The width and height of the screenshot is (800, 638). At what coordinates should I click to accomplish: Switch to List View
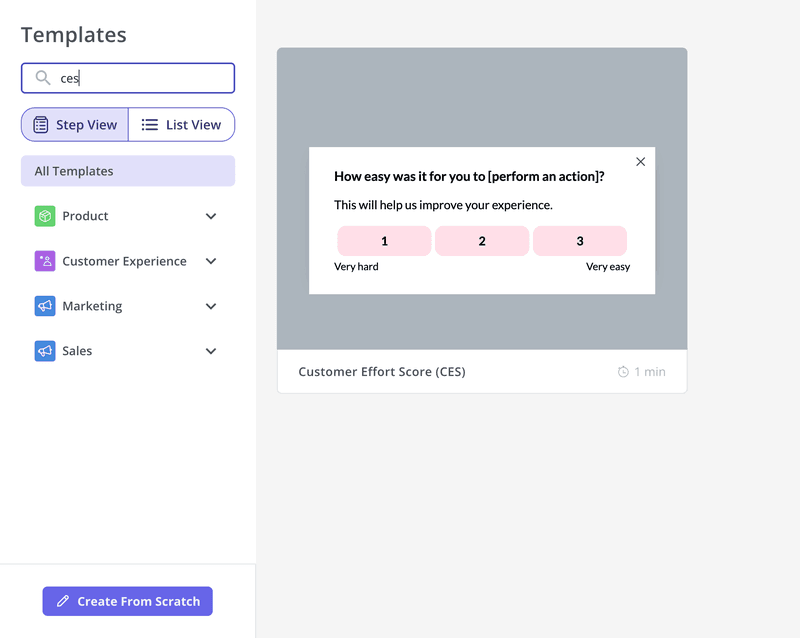[x=181, y=124]
